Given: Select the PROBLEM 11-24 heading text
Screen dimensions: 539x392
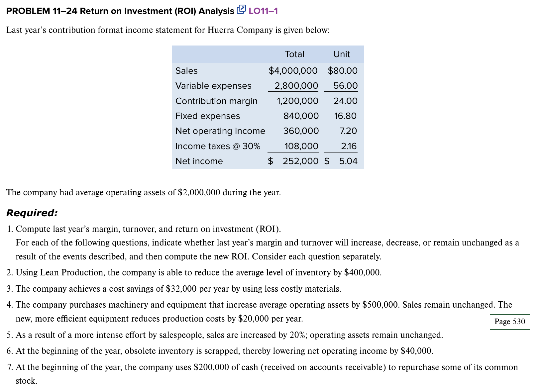Looking at the screenshot, I should pos(118,11).
